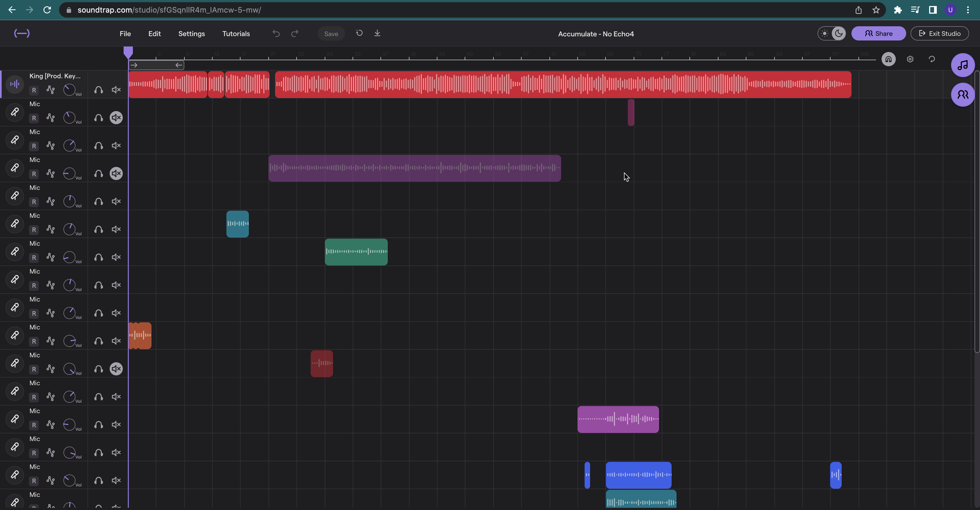Click the redo arrow icon
Screen dimensions: 980x510
pos(294,33)
